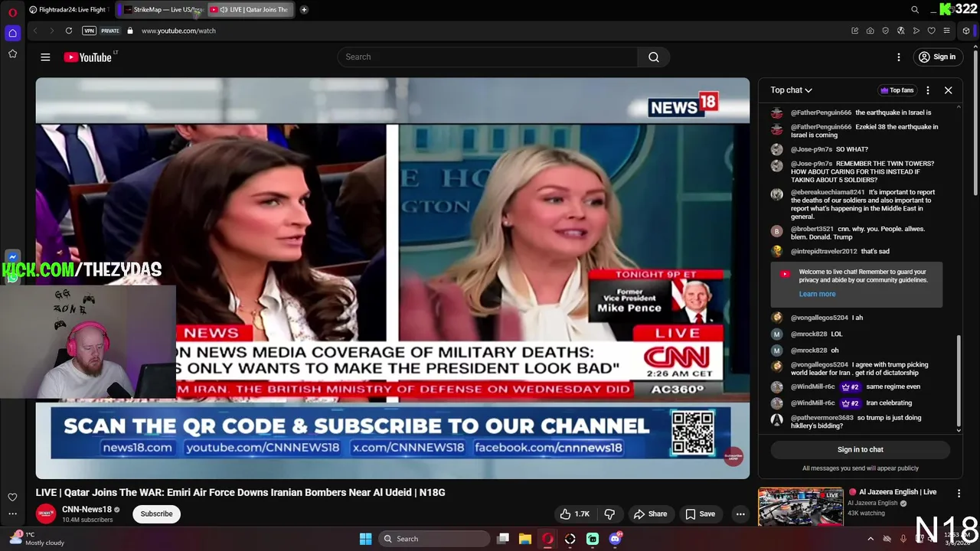Open the ad blocker shield icon
The height and width of the screenshot is (551, 980).
886,31
